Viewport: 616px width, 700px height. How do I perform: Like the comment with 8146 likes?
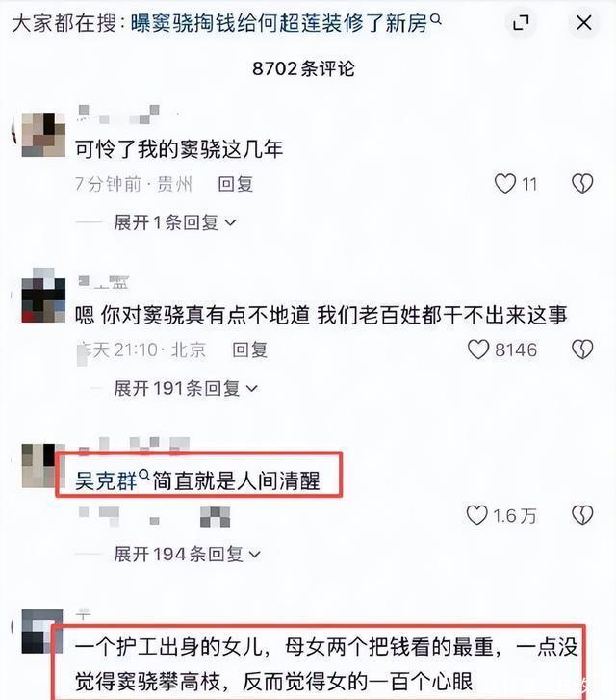[478, 350]
